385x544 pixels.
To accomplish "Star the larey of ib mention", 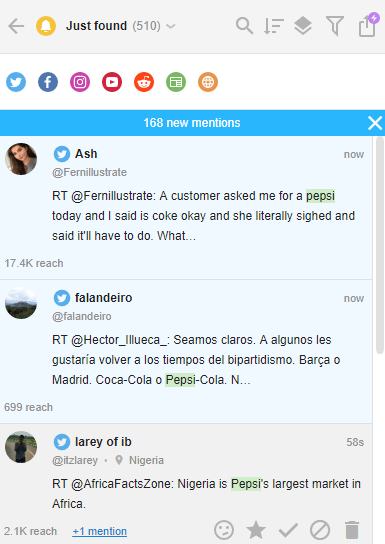I will (x=256, y=530).
